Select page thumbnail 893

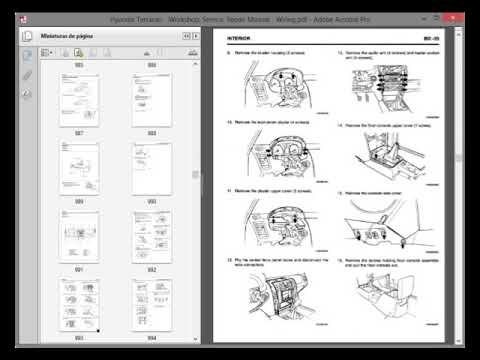point(79,305)
